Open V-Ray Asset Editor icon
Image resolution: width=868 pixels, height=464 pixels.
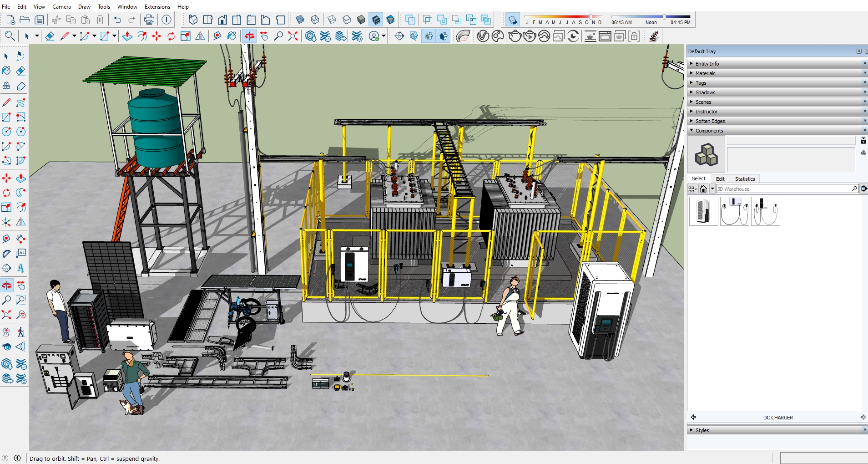483,36
